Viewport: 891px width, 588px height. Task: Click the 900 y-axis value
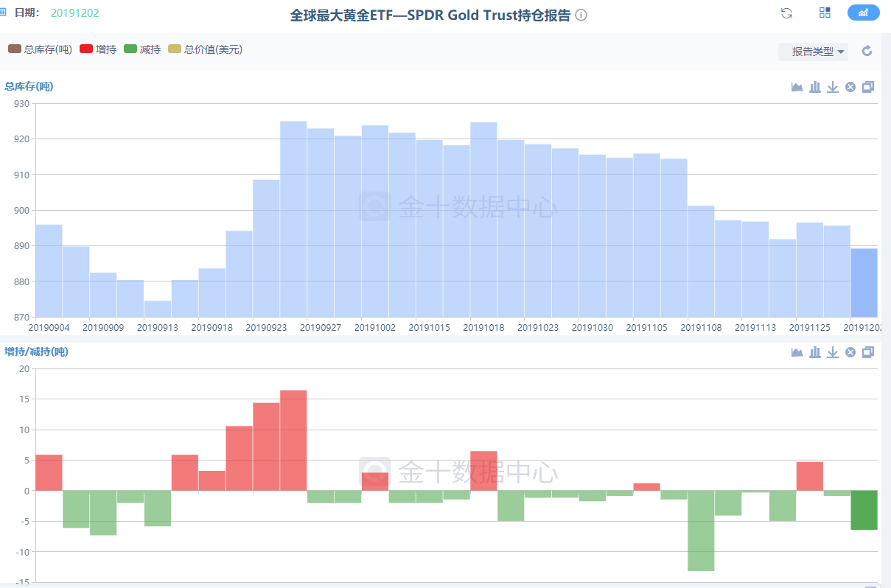click(22, 210)
